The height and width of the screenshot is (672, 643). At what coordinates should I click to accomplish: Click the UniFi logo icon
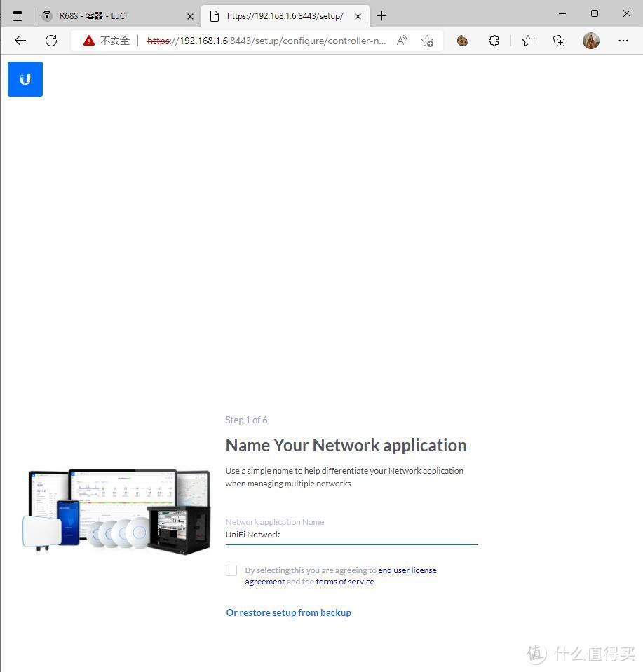(25, 79)
